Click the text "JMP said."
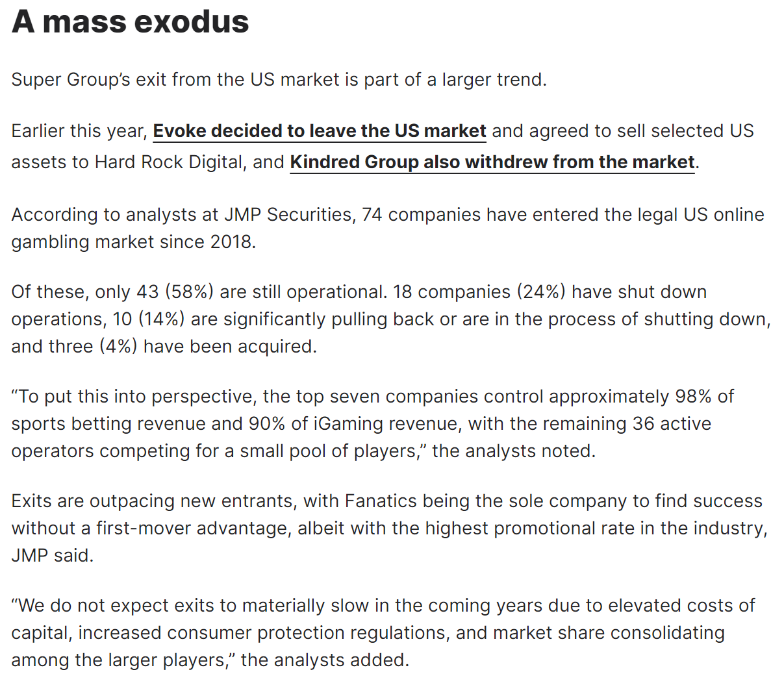This screenshot has width=784, height=685. point(52,556)
